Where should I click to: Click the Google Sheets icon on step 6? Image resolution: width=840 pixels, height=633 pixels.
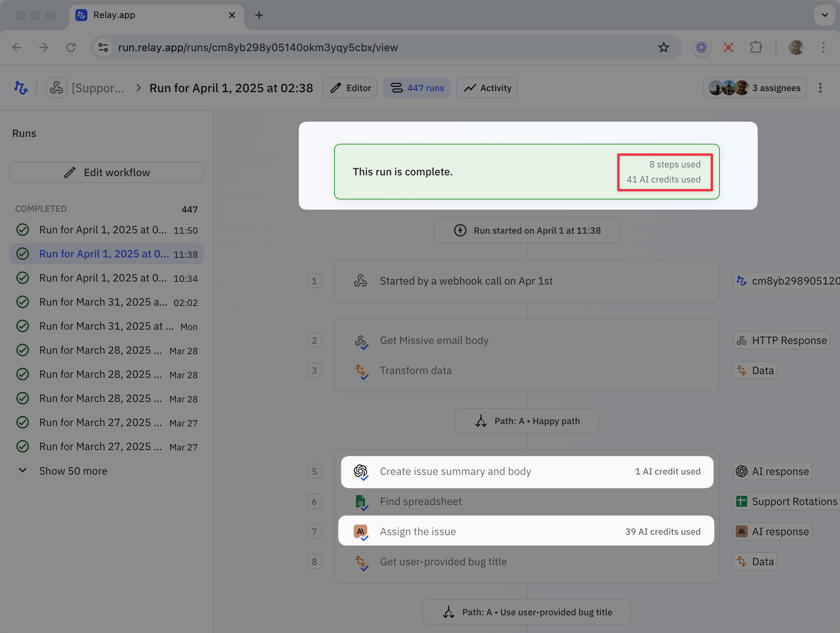pyautogui.click(x=360, y=502)
